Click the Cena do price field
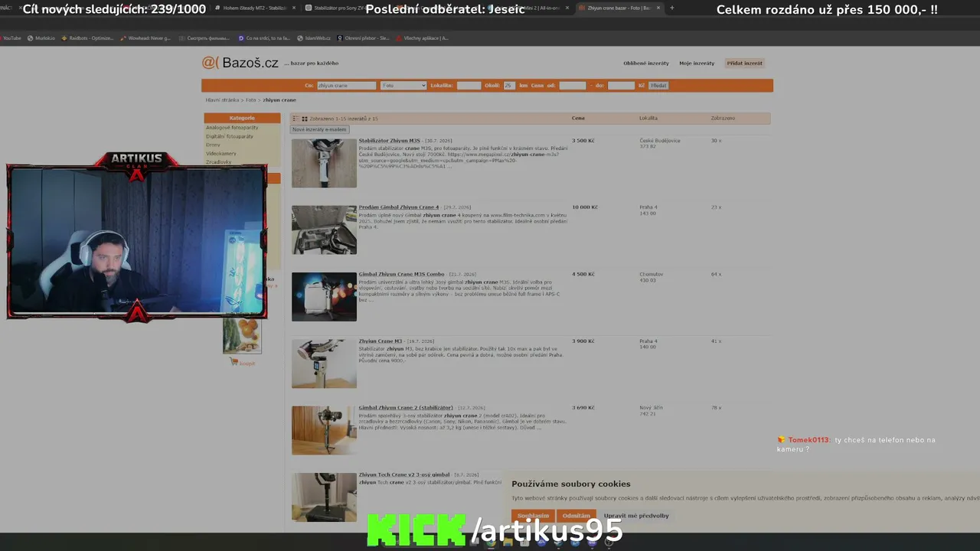This screenshot has height=551, width=980. 621,86
